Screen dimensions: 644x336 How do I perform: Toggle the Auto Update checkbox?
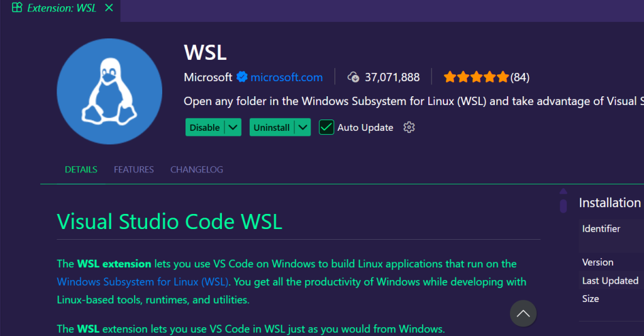326,128
